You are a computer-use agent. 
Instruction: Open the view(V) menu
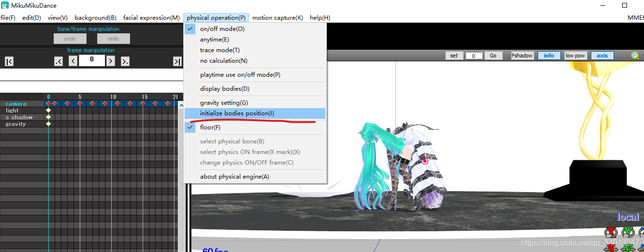(x=58, y=18)
